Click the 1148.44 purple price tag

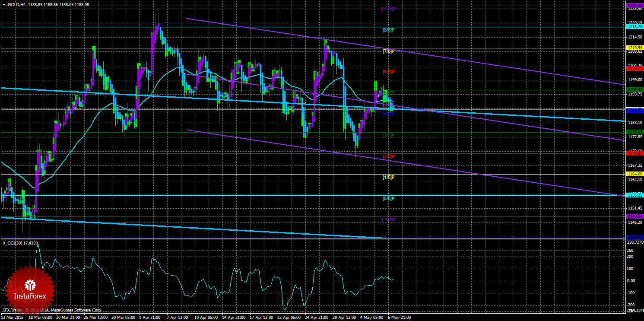(635, 216)
